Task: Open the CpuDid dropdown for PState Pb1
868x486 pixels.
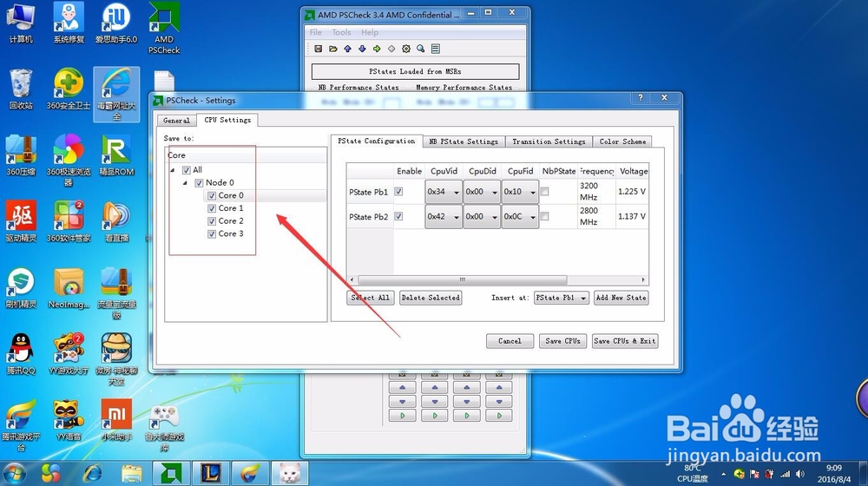Action: (x=482, y=192)
